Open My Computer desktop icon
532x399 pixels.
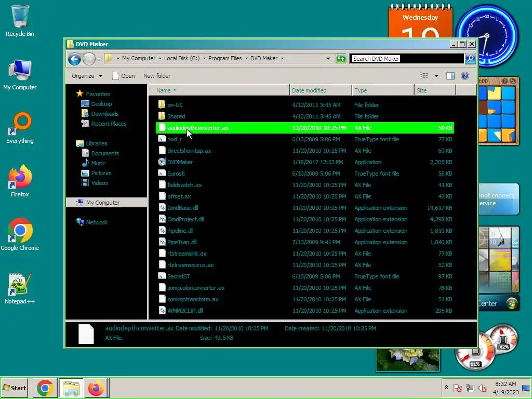20,75
